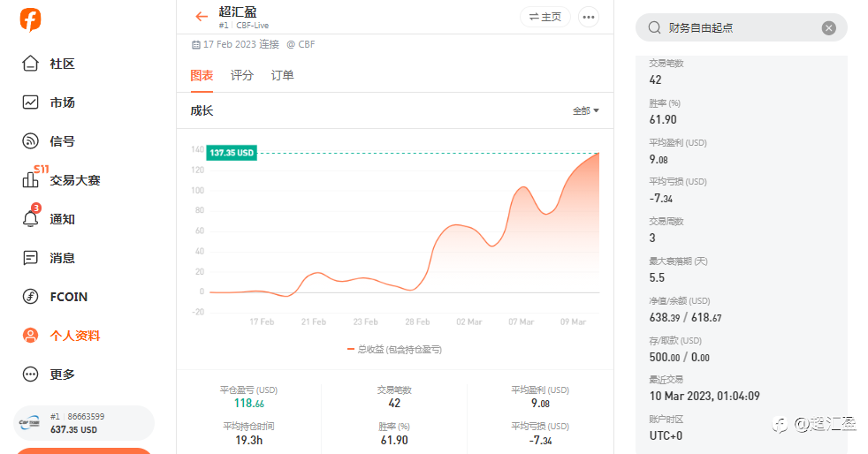
Task: Click the FCOIN menu label
Action: tap(69, 297)
